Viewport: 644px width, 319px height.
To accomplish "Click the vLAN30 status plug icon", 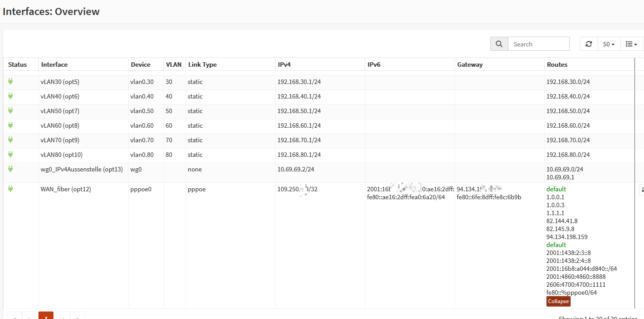I will coord(11,82).
